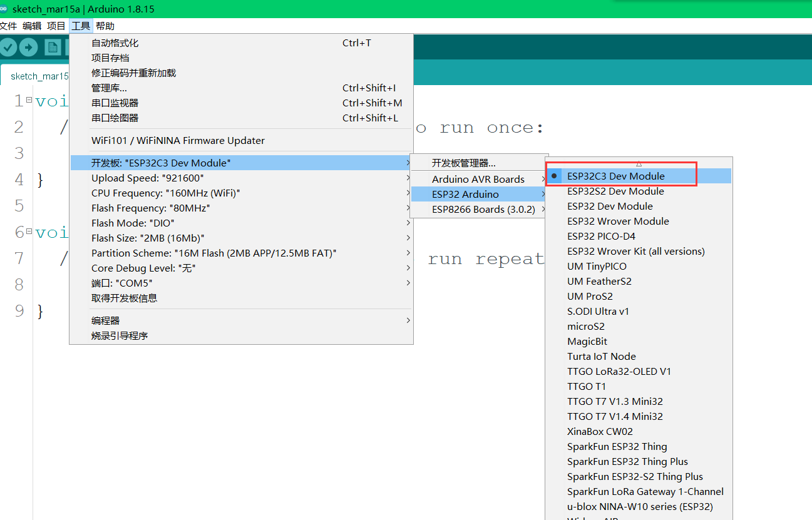812x520 pixels.
Task: Launch WiFi101 / WiFiNINA Firmware Updater
Action: tap(241, 141)
